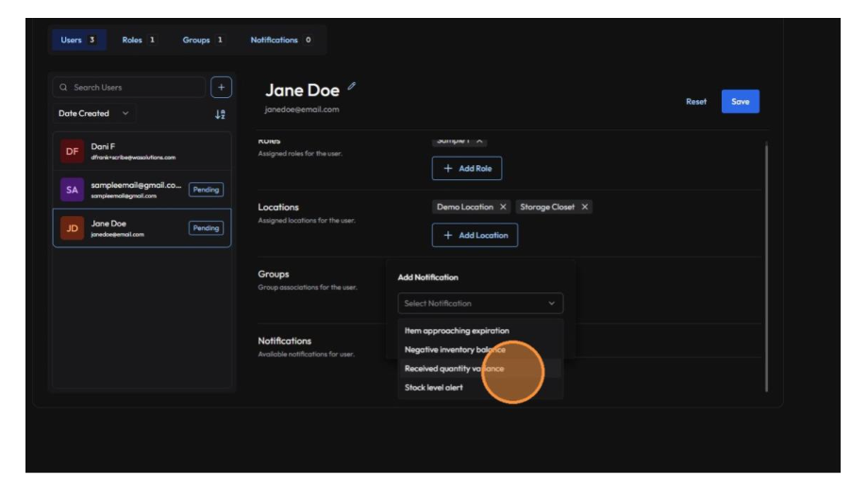The width and height of the screenshot is (868, 483).
Task: Remove the Demo Location tag
Action: (x=503, y=207)
